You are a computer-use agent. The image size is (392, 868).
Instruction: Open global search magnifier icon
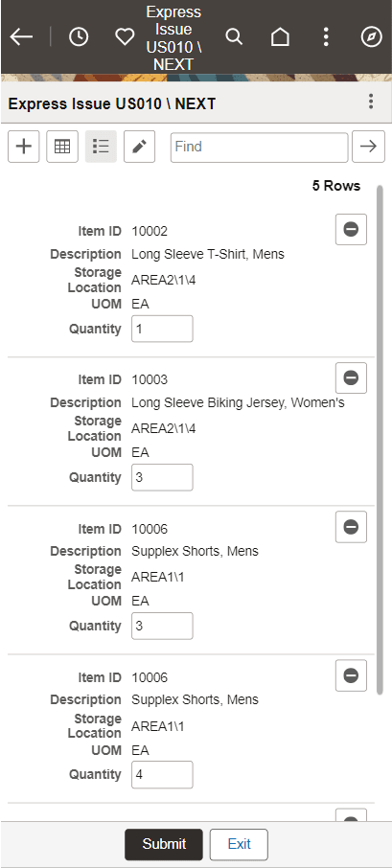click(234, 37)
